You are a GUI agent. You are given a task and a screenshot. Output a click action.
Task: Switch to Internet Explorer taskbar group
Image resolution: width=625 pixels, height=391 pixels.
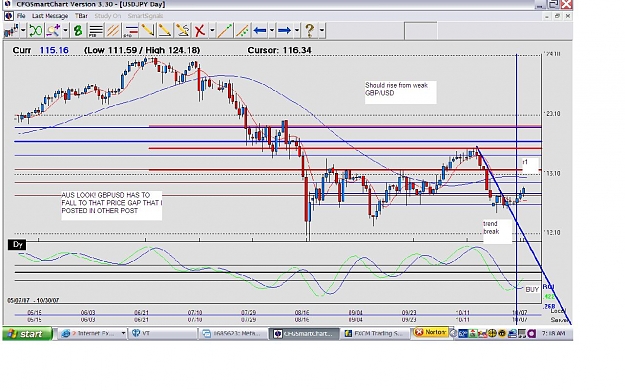click(93, 333)
